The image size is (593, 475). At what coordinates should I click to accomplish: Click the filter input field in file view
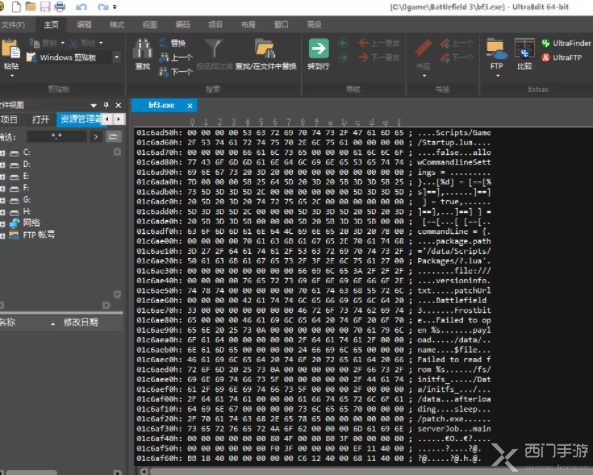[57, 137]
